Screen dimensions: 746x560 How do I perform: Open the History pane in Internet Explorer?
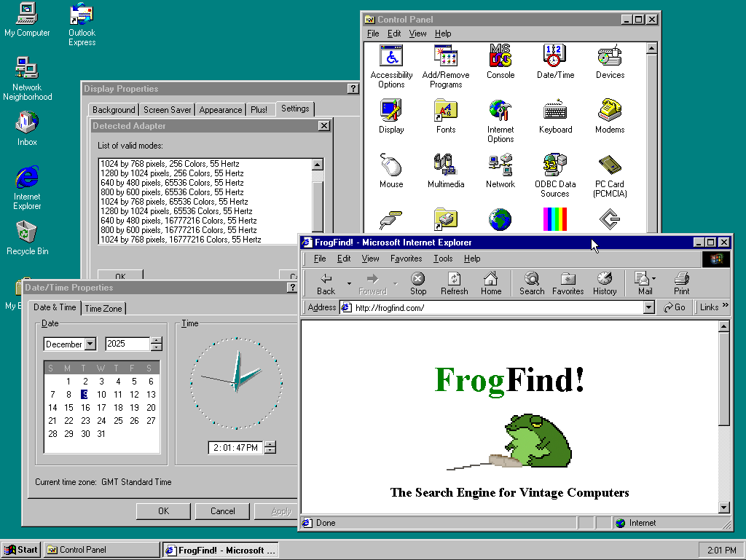click(604, 283)
